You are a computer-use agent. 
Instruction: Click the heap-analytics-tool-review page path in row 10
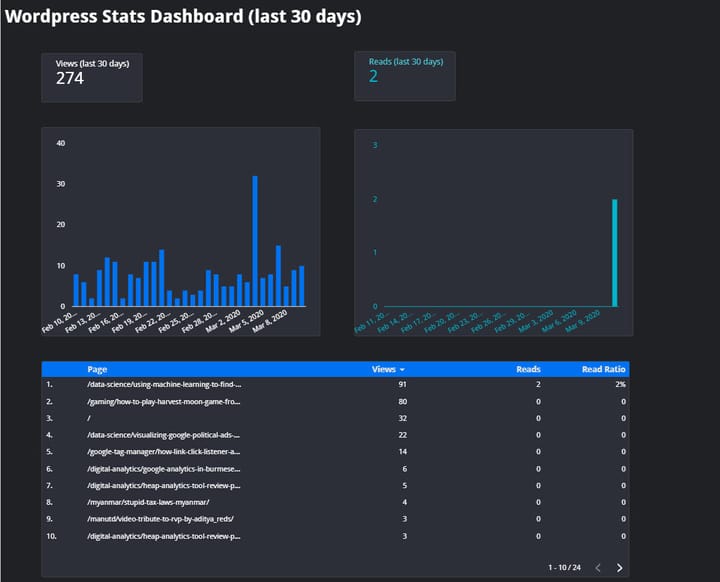click(x=163, y=536)
